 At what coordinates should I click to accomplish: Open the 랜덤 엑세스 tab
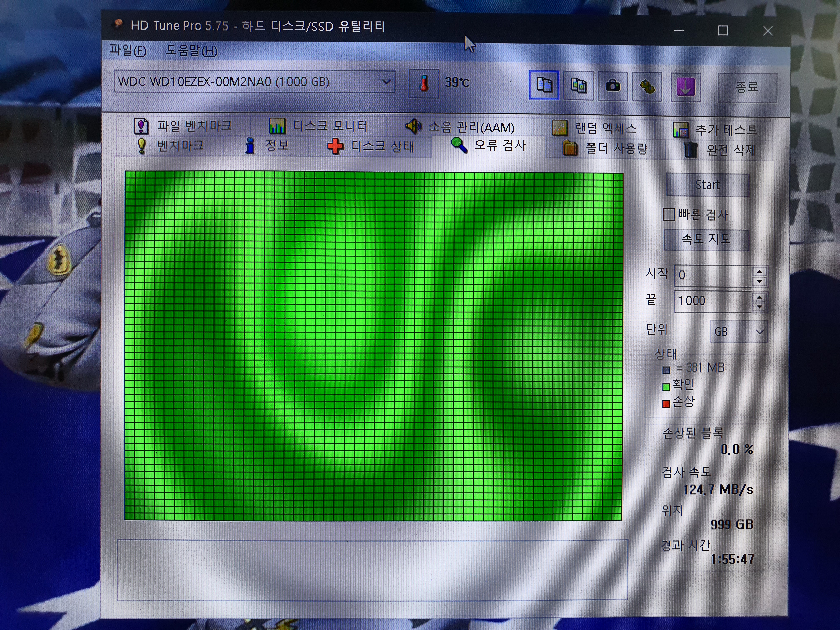coord(594,128)
